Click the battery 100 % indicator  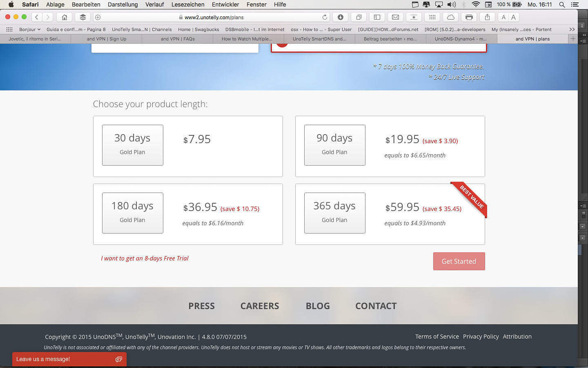tap(509, 4)
